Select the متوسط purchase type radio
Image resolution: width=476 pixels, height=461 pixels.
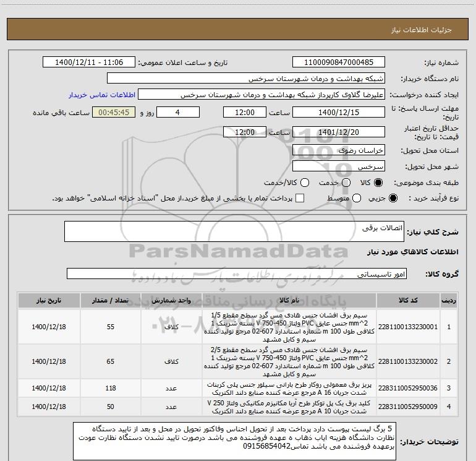click(357, 198)
